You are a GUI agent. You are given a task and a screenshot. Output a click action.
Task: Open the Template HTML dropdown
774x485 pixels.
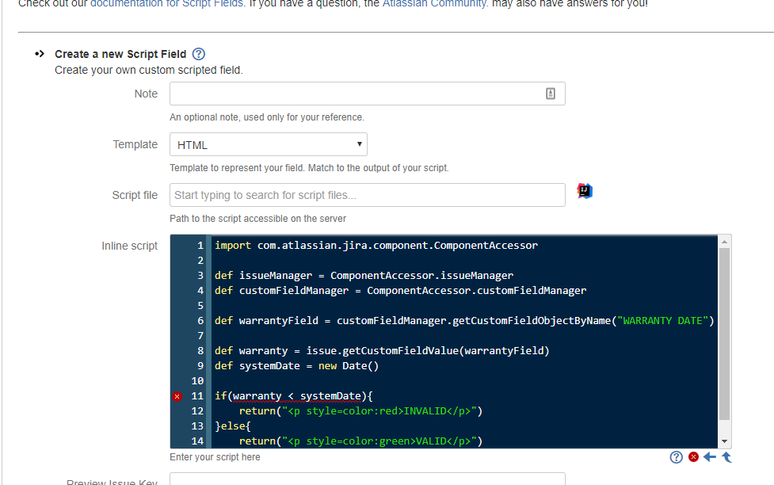tap(269, 145)
